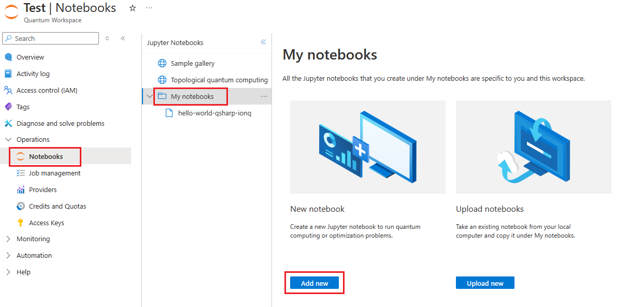Image resolution: width=644 pixels, height=307 pixels.
Task: Click the Credits and Quotas icon
Action: (21, 206)
